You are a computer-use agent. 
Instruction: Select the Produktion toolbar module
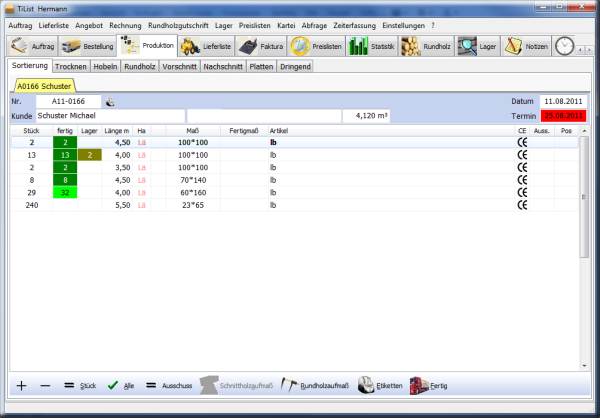point(147,46)
